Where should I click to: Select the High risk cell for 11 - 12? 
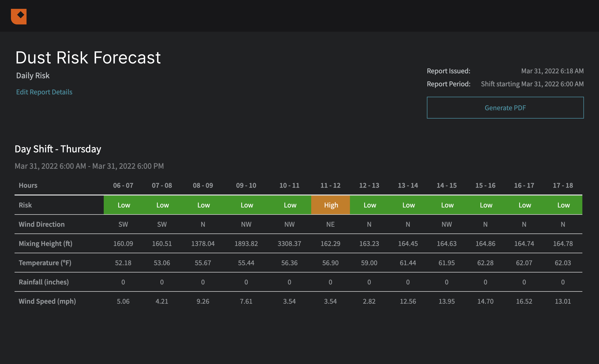point(331,205)
